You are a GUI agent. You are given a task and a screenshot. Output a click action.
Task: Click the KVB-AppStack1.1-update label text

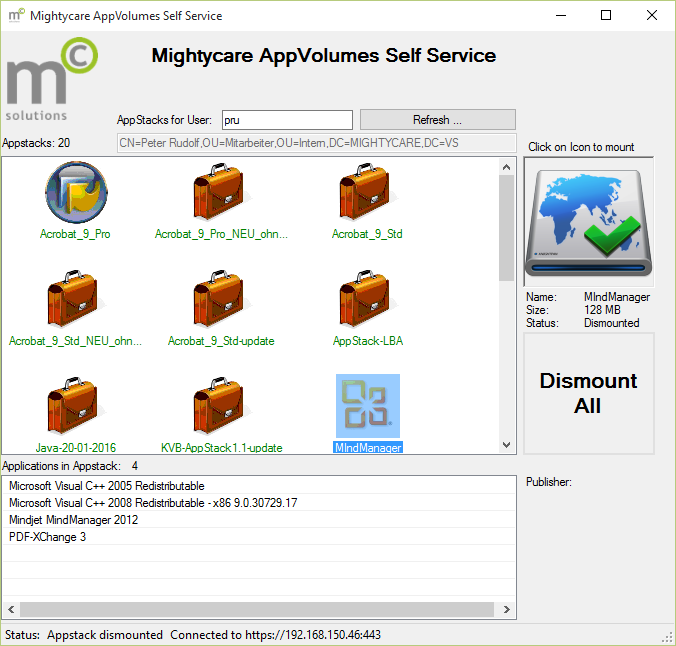point(222,448)
